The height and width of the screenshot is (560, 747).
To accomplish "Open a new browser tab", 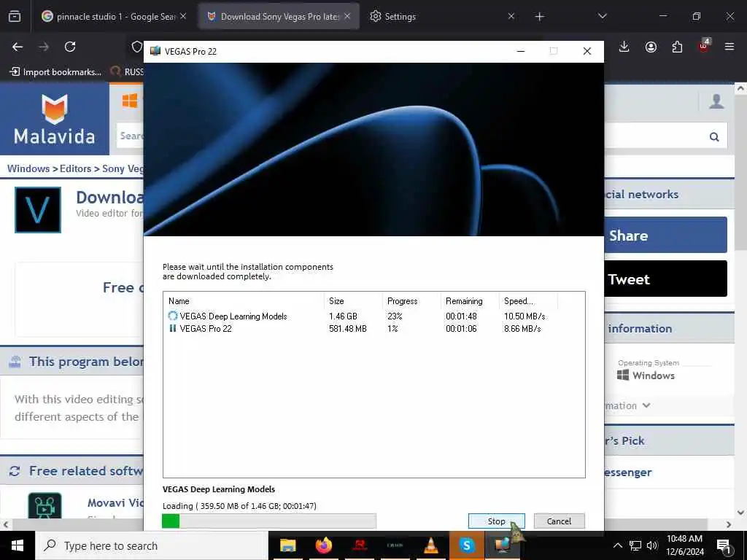I will (539, 17).
